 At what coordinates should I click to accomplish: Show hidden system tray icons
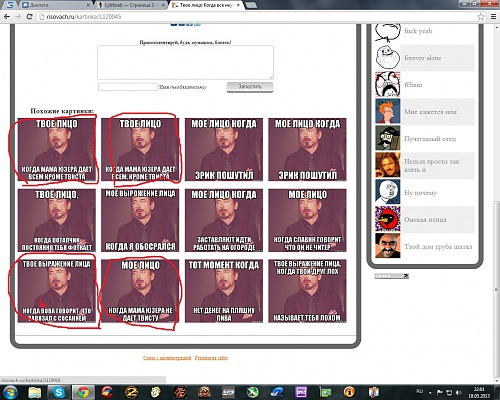click(430, 392)
